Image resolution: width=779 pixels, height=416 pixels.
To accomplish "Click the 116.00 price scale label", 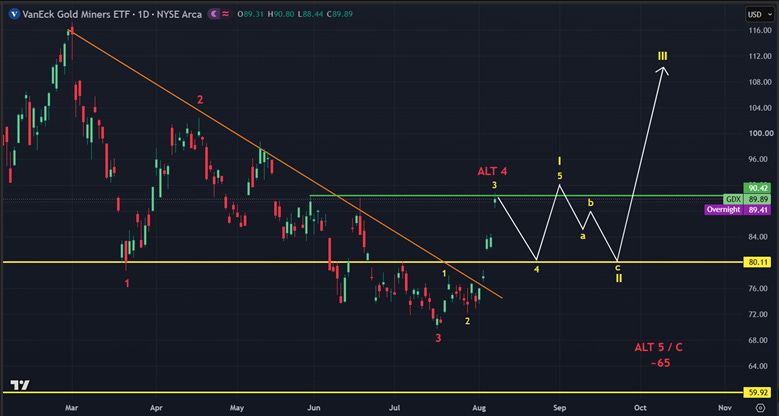I will pos(759,31).
